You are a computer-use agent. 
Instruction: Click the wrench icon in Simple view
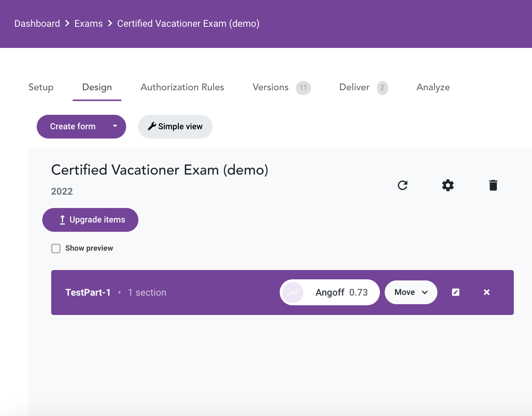(152, 126)
